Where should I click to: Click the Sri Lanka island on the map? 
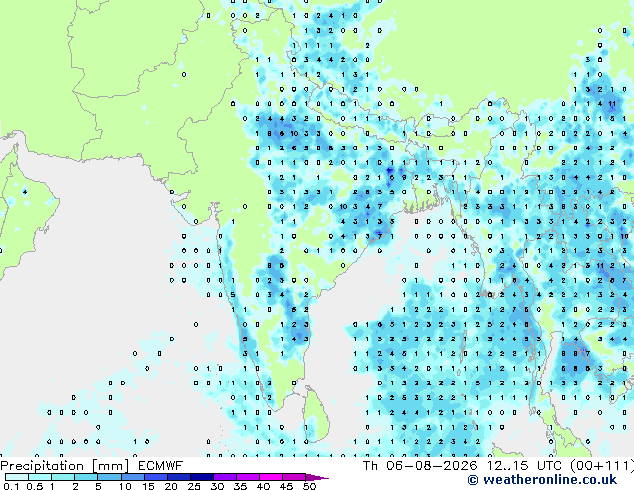pos(316,416)
